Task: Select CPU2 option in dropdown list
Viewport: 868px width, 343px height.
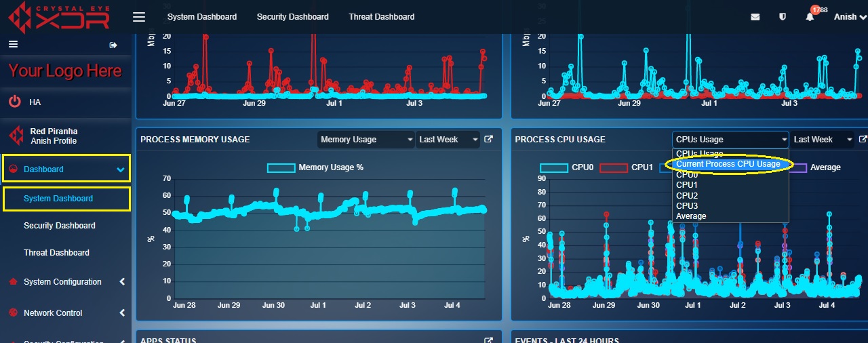Action: 730,195
